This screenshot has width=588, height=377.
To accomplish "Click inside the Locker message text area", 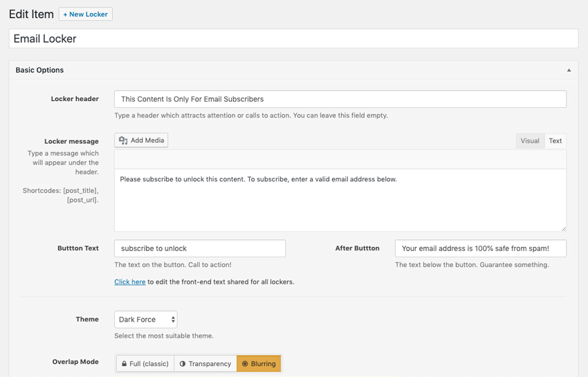I will pos(340,200).
